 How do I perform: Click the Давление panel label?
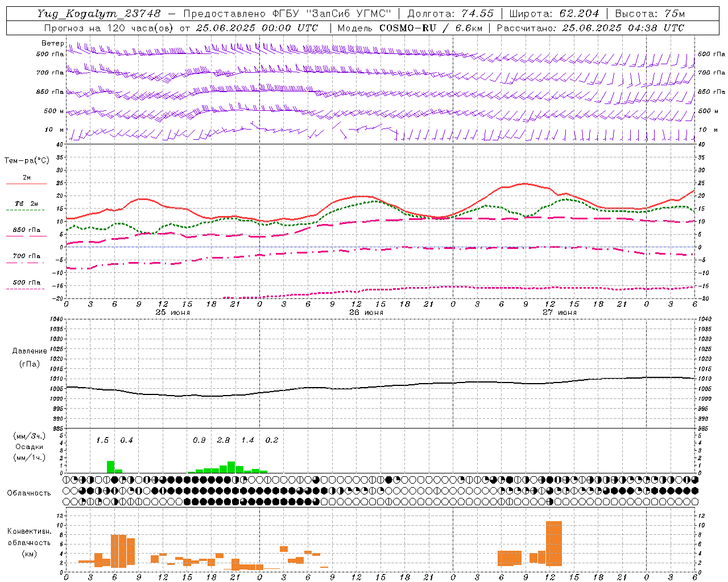[x=30, y=351]
